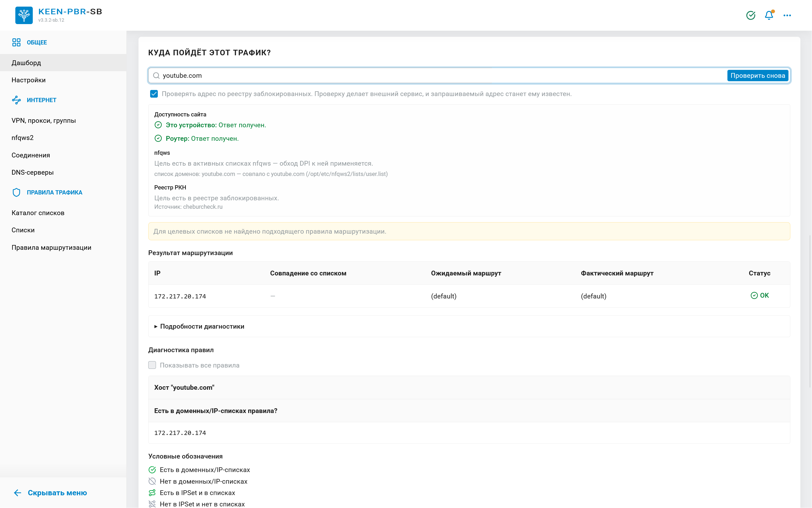Viewport: 812px width, 508px height.
Task: Click Проверить снова button
Action: tap(758, 76)
